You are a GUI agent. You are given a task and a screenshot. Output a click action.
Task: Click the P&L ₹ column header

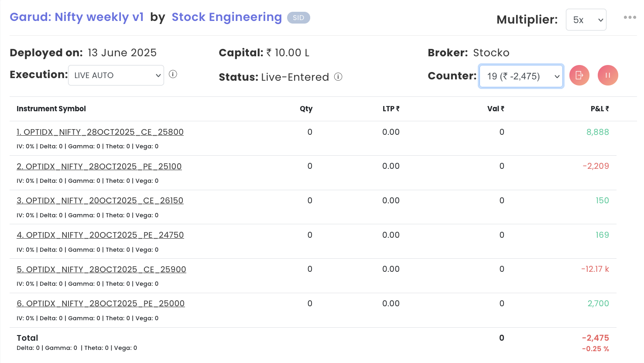[599, 109]
